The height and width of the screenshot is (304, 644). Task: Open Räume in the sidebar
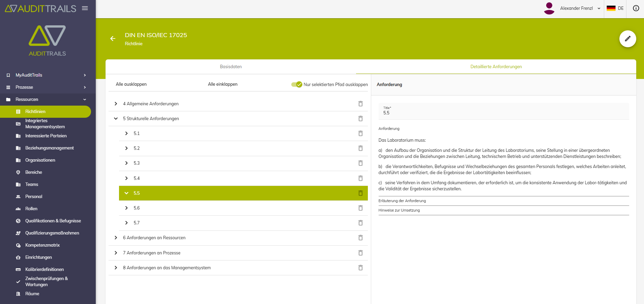(32, 294)
